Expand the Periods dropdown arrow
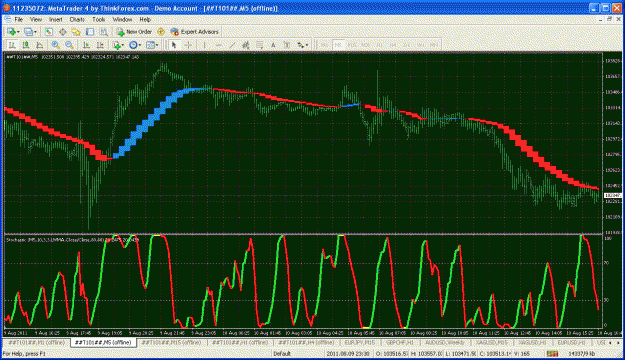This screenshot has width=625, height=360. pyautogui.click(x=140, y=45)
